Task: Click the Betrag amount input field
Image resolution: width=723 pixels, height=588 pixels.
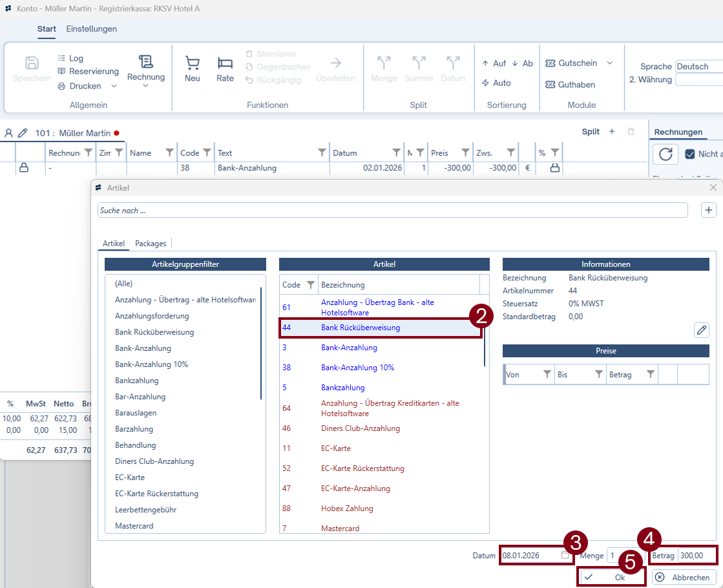Action: [696, 556]
